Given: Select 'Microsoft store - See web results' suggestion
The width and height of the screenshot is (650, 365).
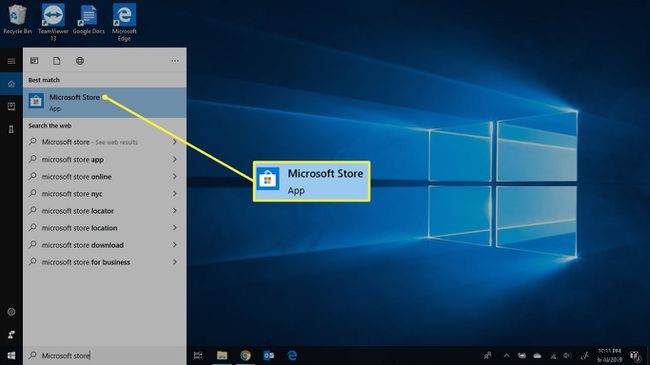Looking at the screenshot, I should [x=104, y=142].
